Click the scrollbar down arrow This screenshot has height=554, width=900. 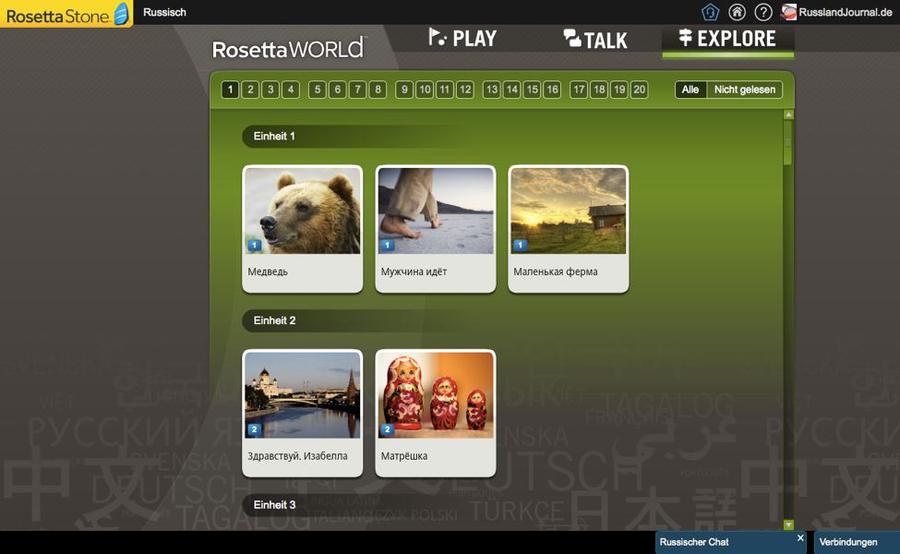(x=789, y=525)
